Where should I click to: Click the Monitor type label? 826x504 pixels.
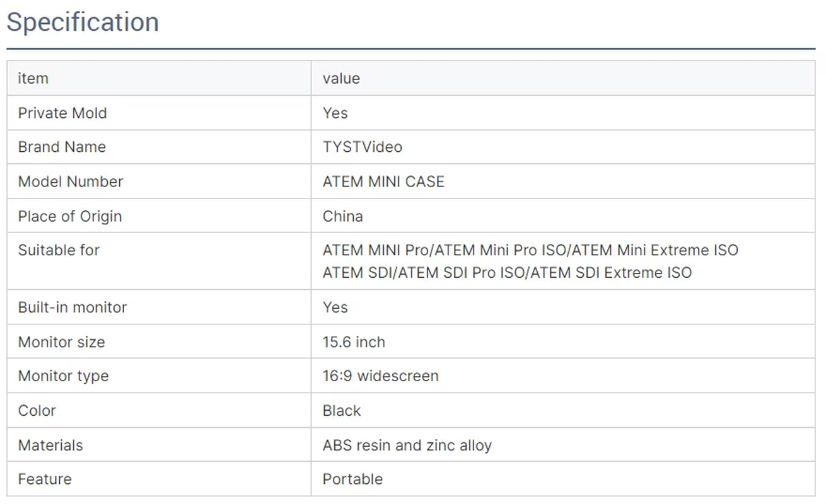click(63, 376)
